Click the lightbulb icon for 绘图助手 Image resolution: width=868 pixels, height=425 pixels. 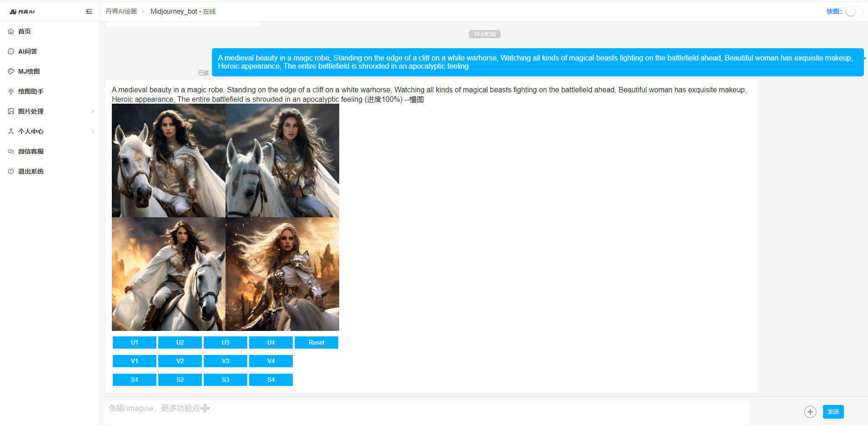click(11, 91)
